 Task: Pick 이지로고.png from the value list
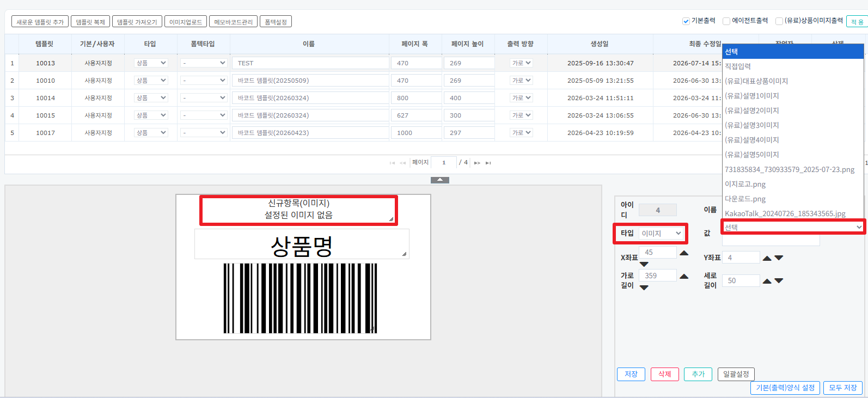[793, 184]
